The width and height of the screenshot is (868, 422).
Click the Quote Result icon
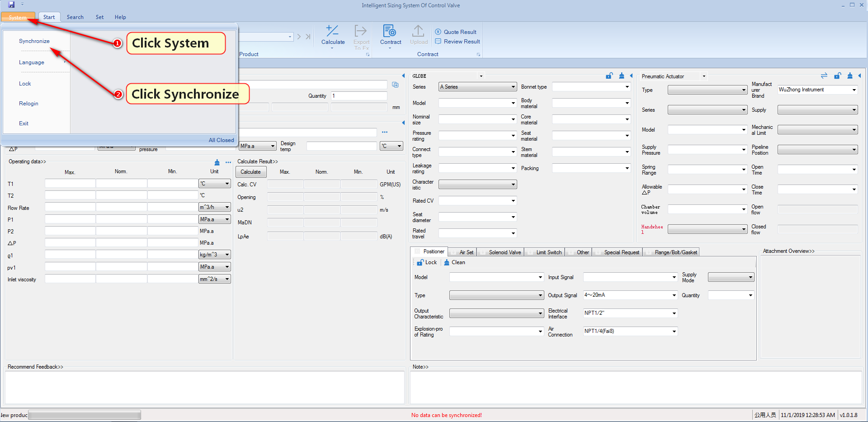coord(438,32)
